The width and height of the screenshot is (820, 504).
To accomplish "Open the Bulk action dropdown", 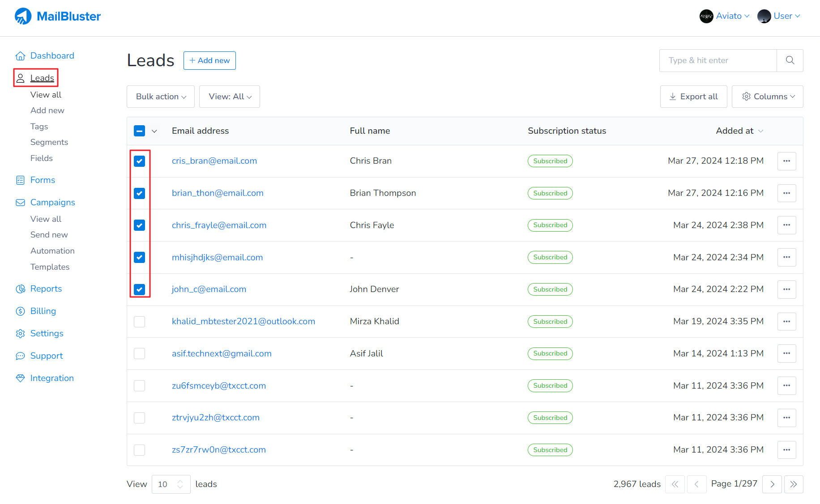I will coord(161,97).
